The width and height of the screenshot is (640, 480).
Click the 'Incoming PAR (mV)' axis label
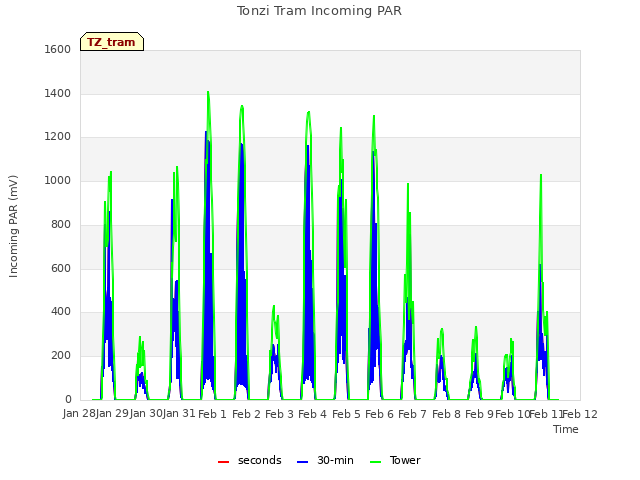pyautogui.click(x=13, y=227)
